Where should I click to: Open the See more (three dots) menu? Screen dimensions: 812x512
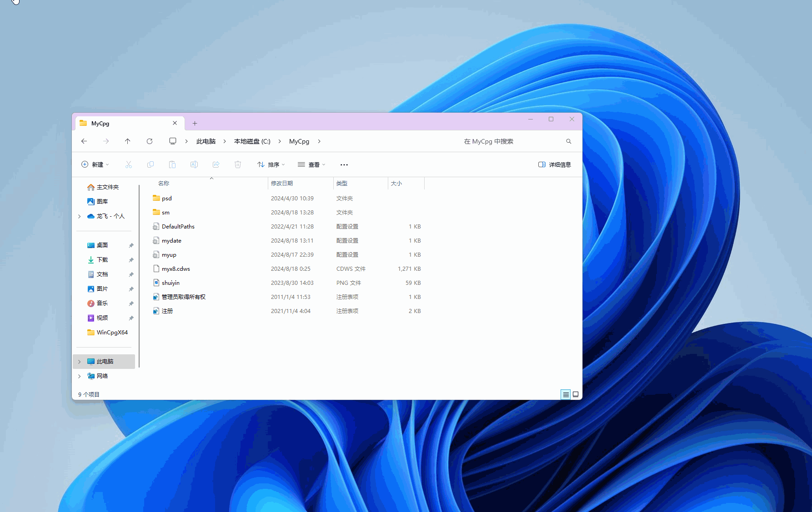click(344, 164)
